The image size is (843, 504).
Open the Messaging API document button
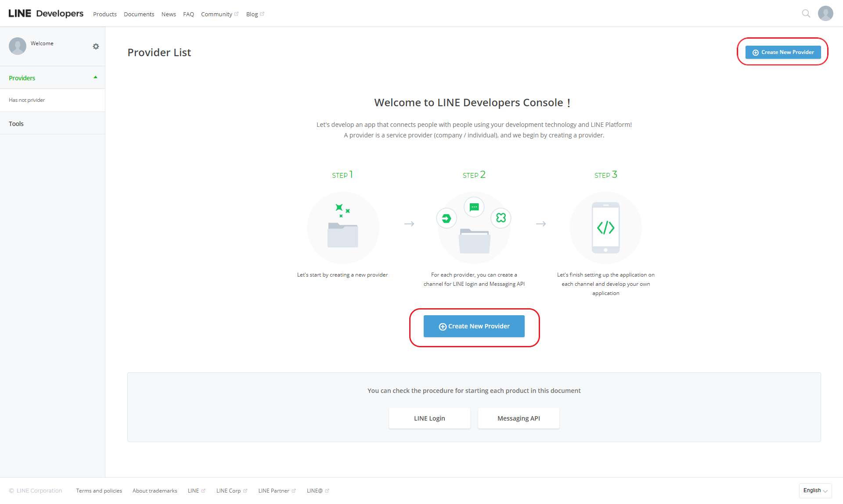pos(519,418)
